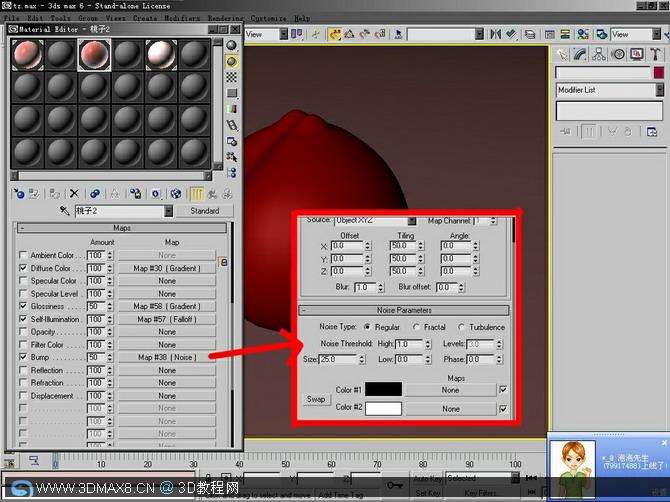
Task: Click the object color swatch in command panel
Action: tap(658, 72)
